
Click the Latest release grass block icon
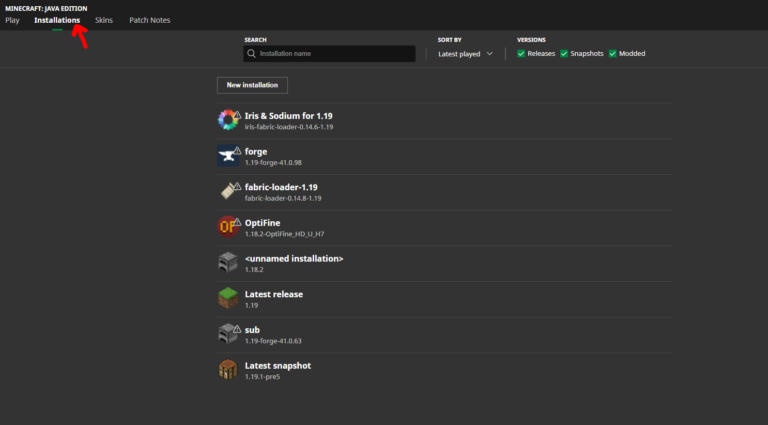pyautogui.click(x=228, y=298)
